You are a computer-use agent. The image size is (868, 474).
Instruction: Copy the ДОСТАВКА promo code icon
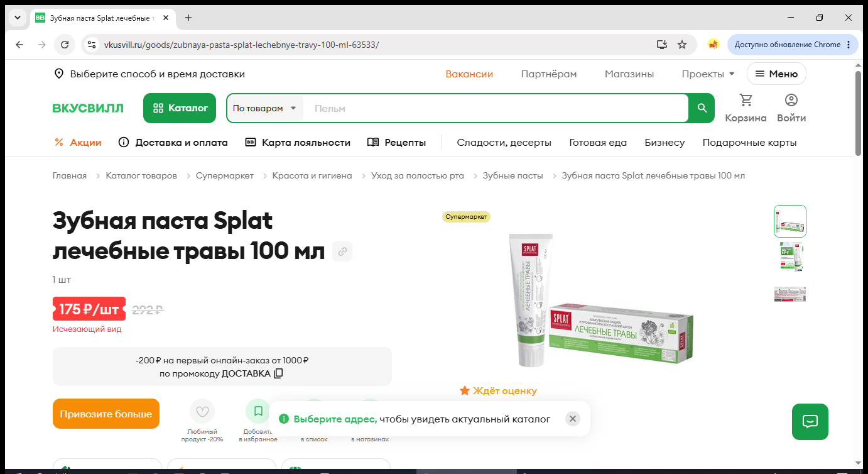(278, 373)
